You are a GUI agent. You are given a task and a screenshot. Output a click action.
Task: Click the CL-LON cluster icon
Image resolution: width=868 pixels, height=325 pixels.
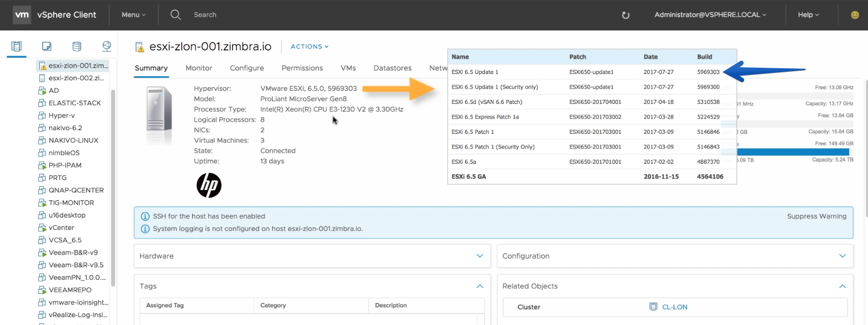click(x=653, y=307)
